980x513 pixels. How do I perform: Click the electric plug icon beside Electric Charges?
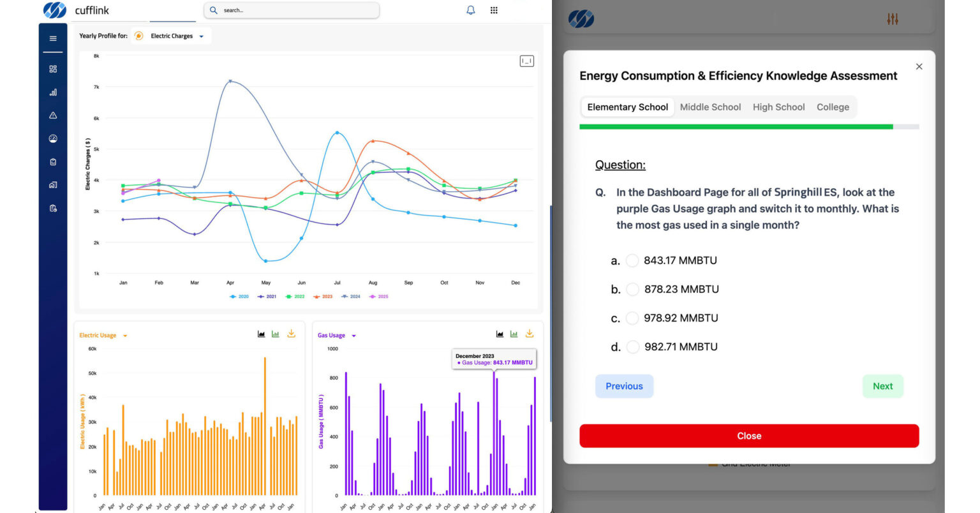(138, 36)
